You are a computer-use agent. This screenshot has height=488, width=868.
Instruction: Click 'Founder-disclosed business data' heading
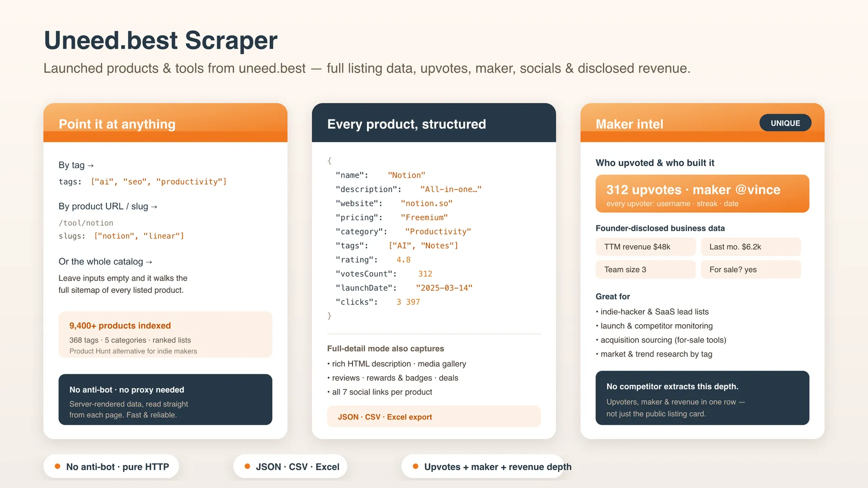coord(660,228)
